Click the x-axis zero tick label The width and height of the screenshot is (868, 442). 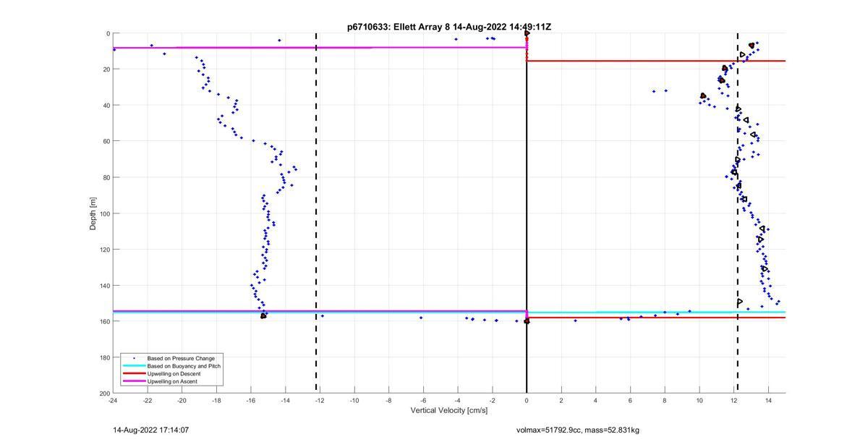tap(527, 400)
